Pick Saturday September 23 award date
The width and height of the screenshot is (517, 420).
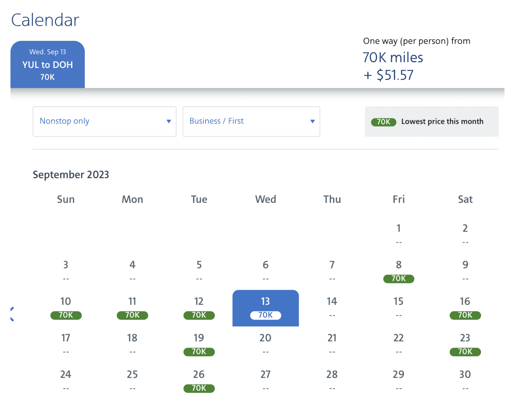click(x=465, y=345)
